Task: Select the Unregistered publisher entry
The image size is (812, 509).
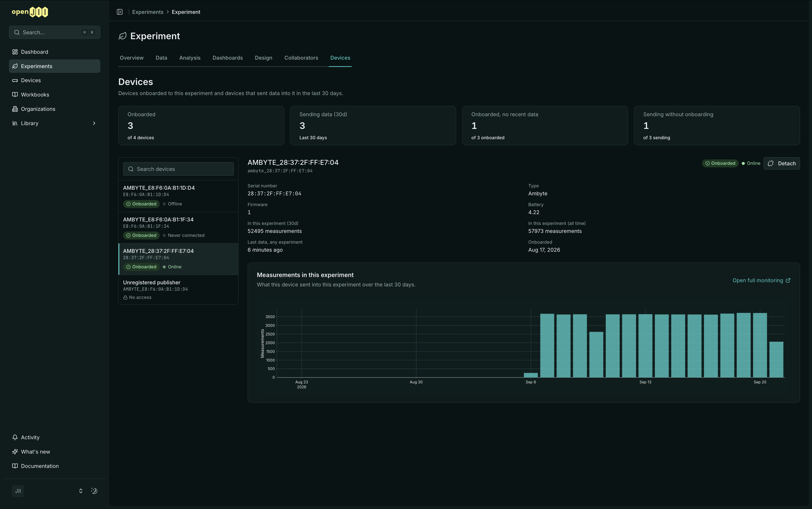Action: coord(178,290)
